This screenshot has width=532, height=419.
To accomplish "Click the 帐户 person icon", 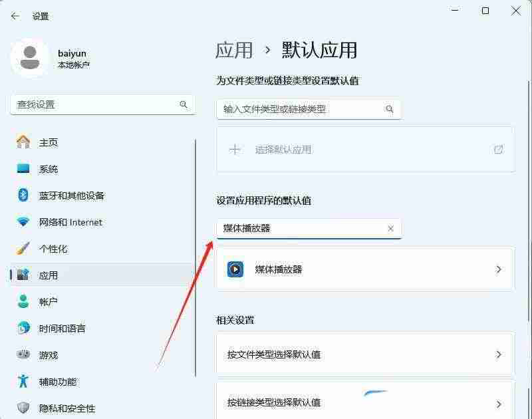I will [x=23, y=301].
